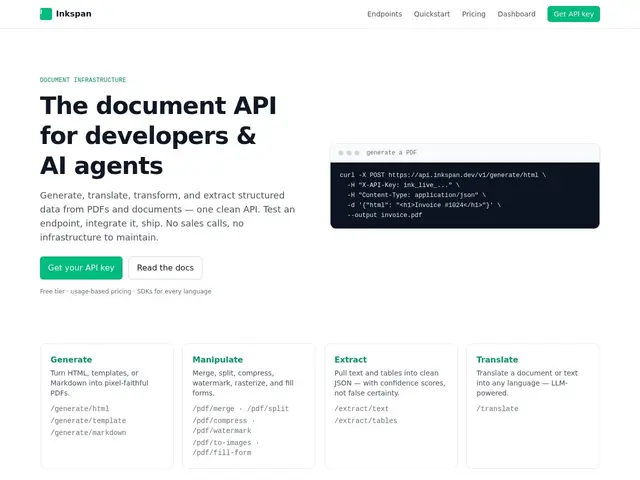Open the Extract card heading
The image size is (640, 480).
coord(351,360)
